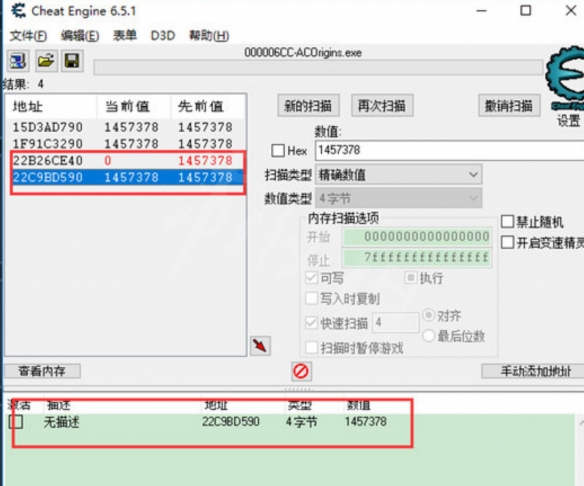Click the current value 0 in red
This screenshot has height=486, width=584.
point(108,161)
